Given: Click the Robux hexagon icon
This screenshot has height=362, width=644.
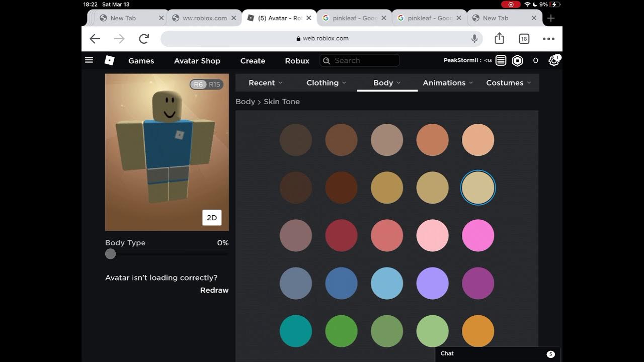Looking at the screenshot, I should click(x=517, y=60).
